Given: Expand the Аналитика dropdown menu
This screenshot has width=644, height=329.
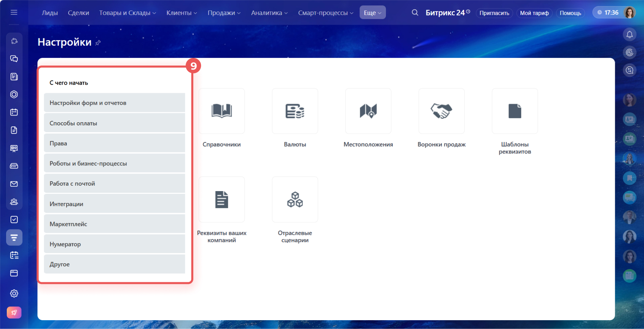Looking at the screenshot, I should (269, 13).
